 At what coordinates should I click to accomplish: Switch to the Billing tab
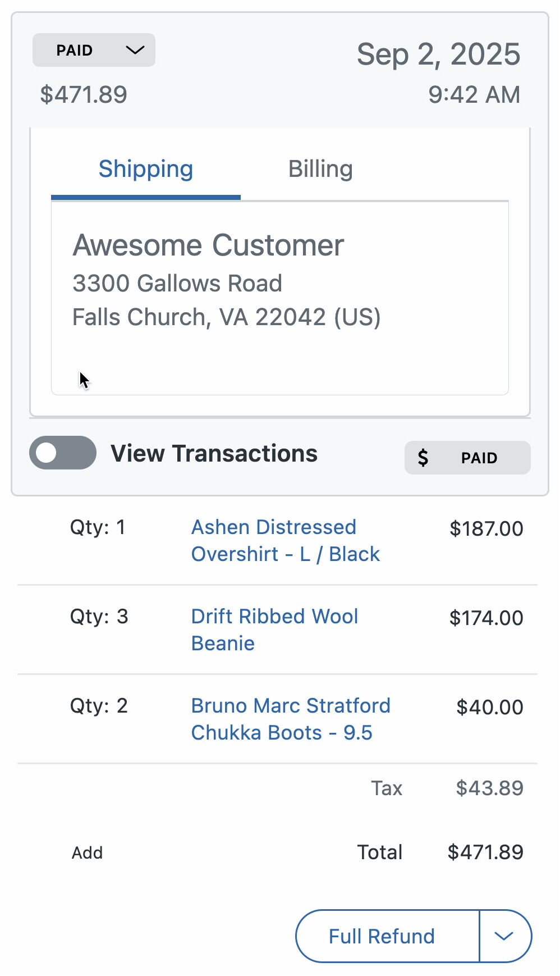tap(320, 169)
